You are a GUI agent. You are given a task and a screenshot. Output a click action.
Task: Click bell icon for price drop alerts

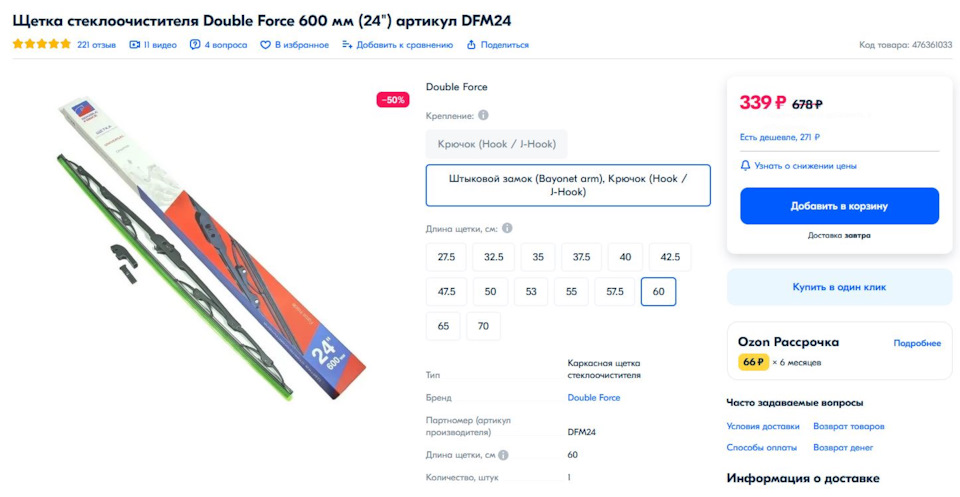click(x=745, y=165)
